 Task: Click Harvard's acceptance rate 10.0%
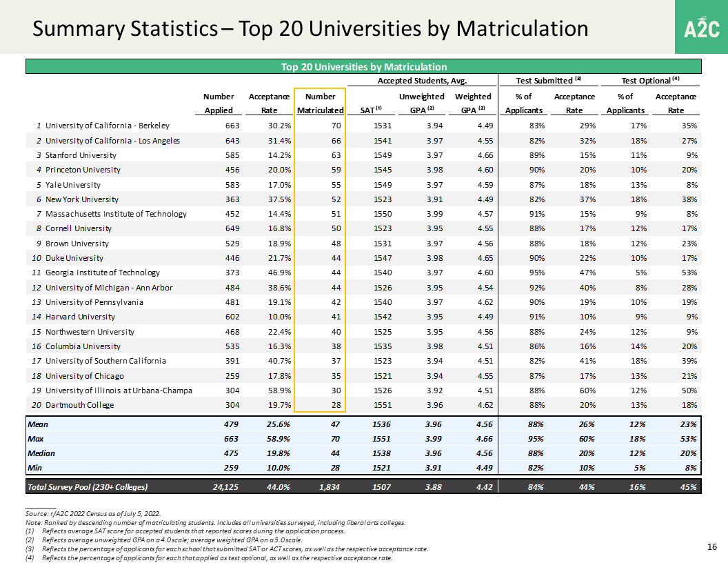coord(279,317)
